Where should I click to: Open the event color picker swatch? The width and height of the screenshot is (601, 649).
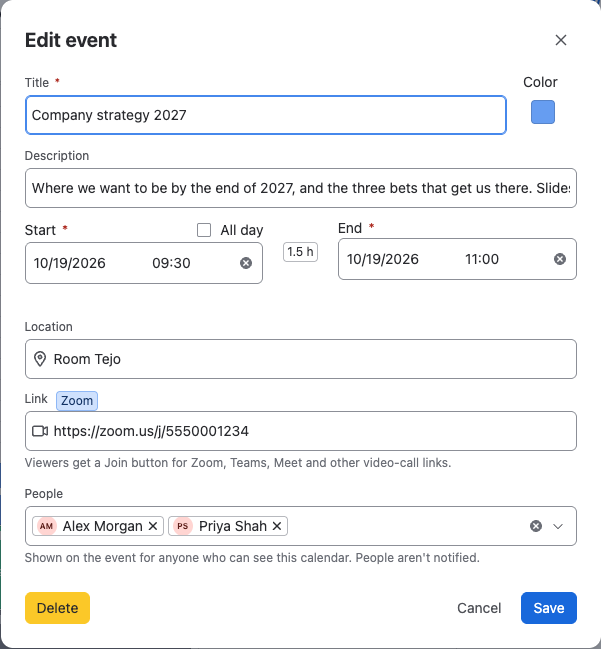[x=543, y=112]
